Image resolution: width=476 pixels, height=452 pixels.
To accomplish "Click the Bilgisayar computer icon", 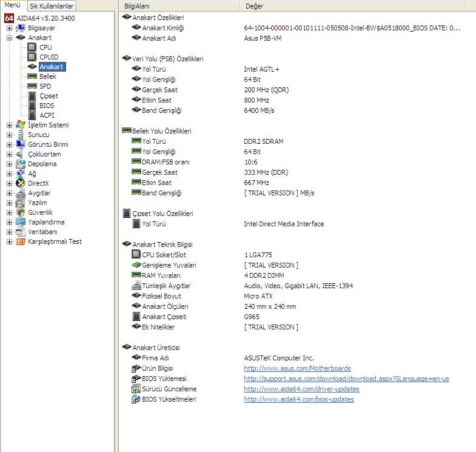I will (x=21, y=28).
